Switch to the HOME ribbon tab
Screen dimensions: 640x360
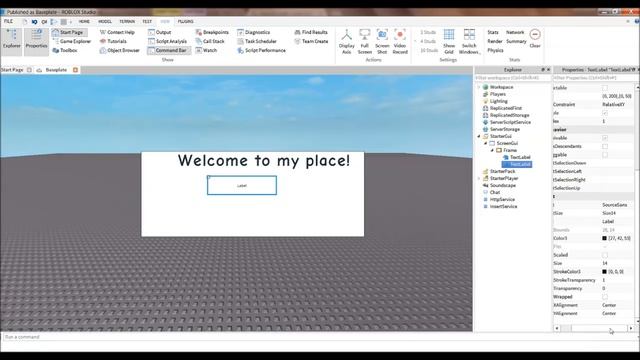pyautogui.click(x=84, y=21)
